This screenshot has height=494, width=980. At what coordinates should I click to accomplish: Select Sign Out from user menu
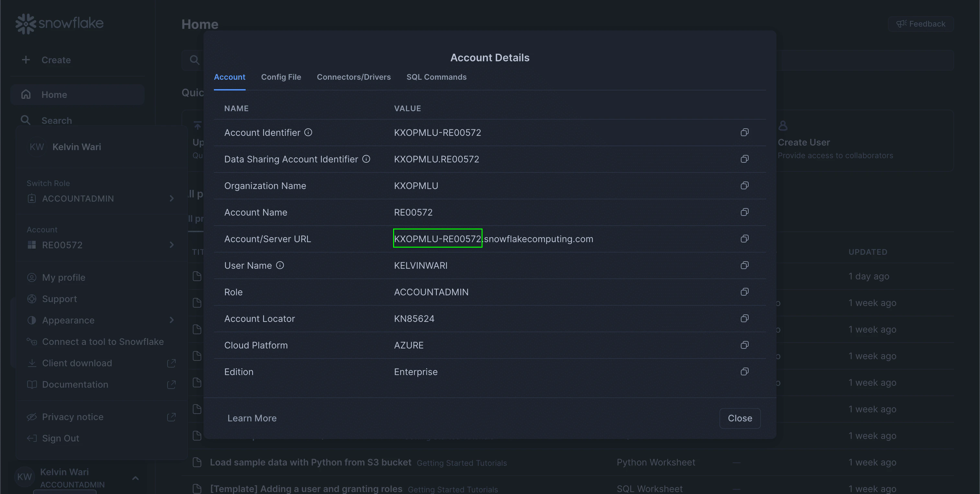(61, 439)
